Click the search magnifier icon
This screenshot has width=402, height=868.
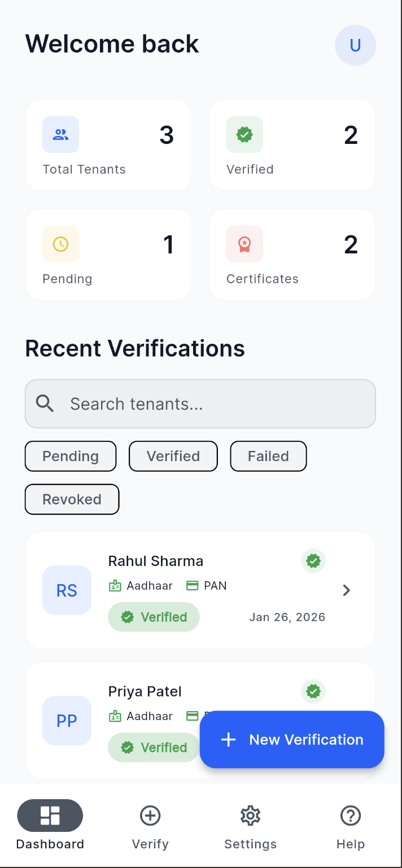(45, 404)
